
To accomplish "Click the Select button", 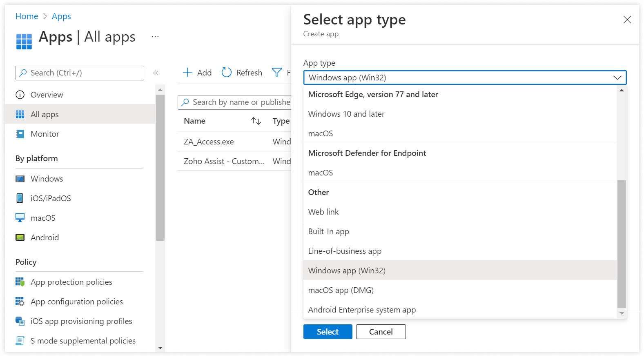I will [328, 332].
